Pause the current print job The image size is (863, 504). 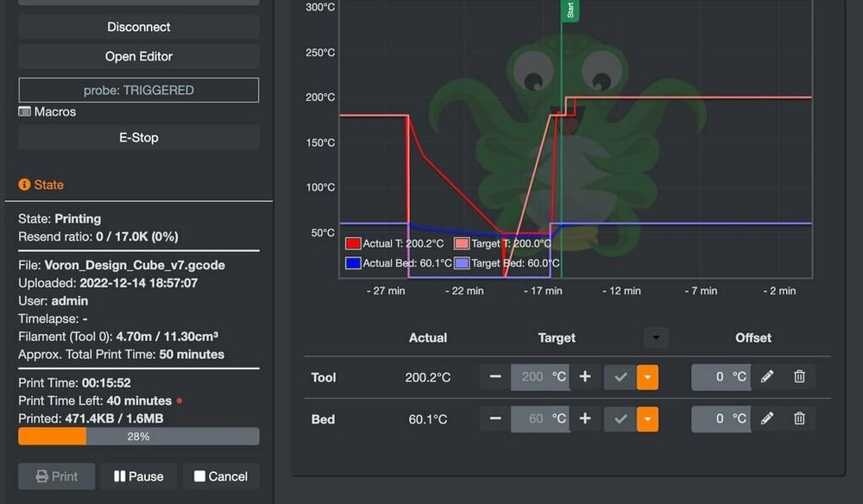139,476
